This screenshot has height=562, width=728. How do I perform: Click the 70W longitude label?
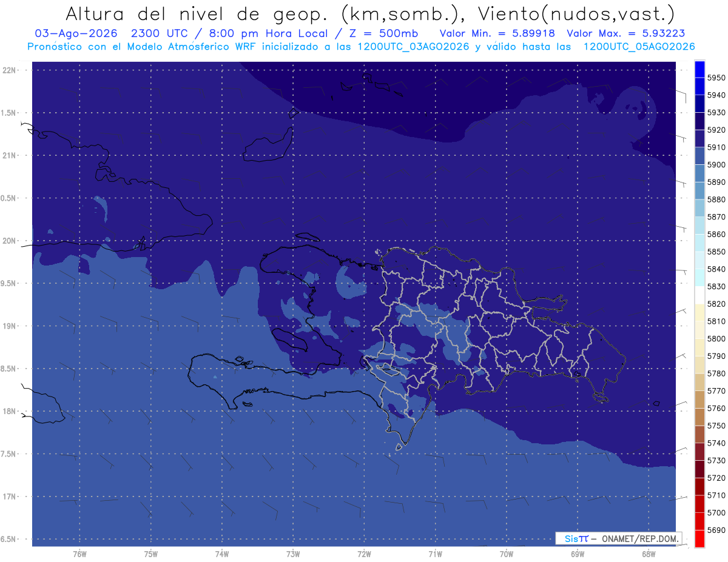[506, 554]
